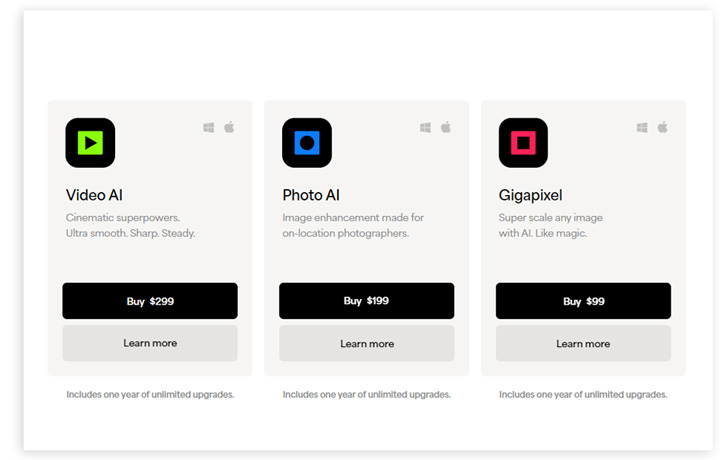Buy Video AI for $299
The image size is (720, 460).
150,301
